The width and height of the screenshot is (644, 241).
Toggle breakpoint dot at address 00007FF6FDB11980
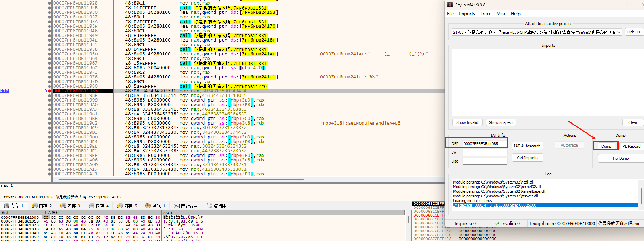point(49,86)
